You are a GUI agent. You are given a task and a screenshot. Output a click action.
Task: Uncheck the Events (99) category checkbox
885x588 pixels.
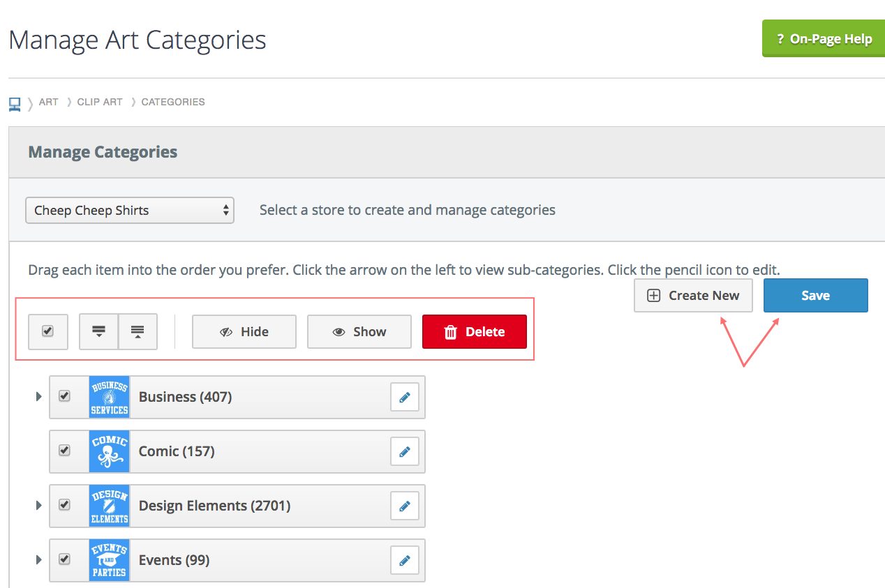coord(65,559)
